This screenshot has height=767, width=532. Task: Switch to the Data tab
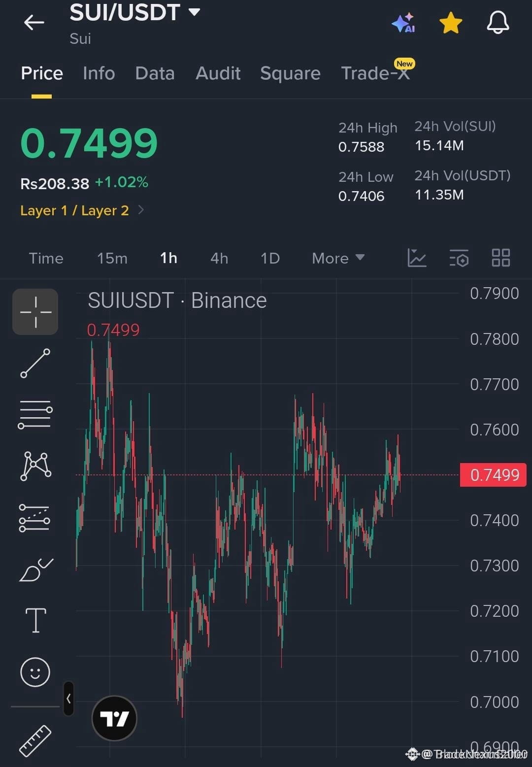pyautogui.click(x=155, y=73)
